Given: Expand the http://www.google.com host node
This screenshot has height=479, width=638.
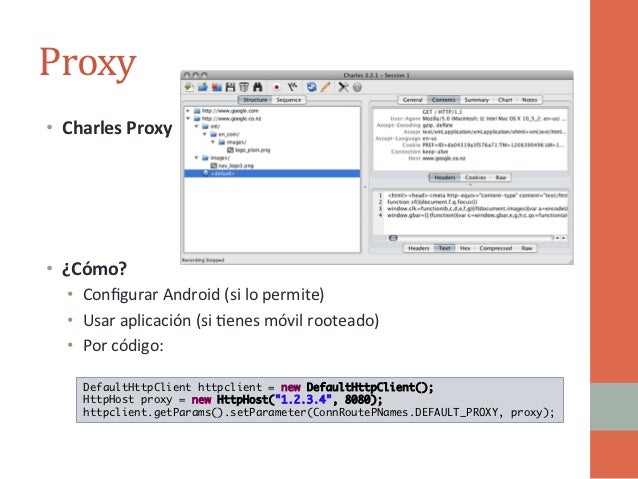Looking at the screenshot, I should point(188,111).
